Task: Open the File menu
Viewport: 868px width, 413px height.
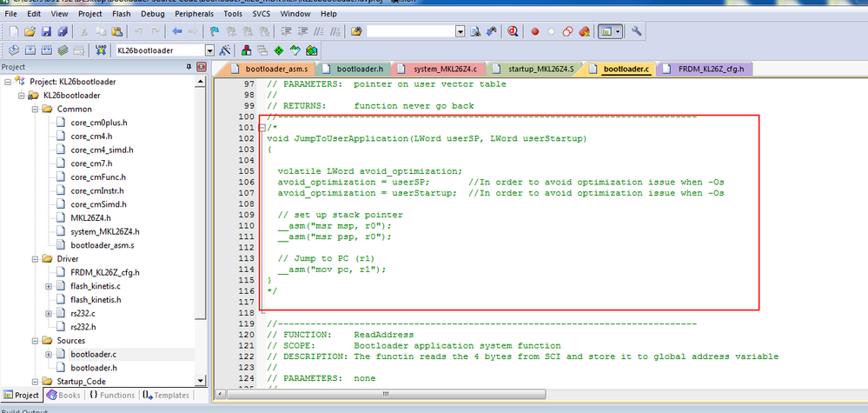Action: tap(10, 13)
